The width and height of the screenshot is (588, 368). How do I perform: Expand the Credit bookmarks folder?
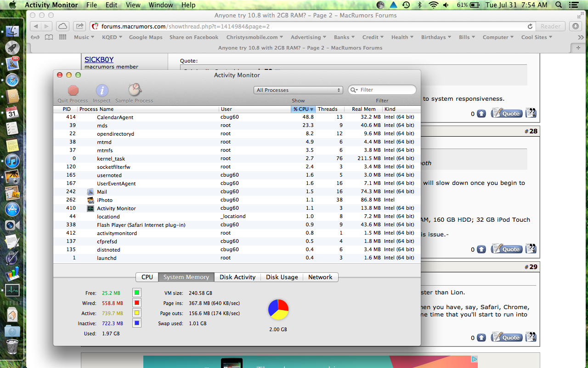(x=373, y=37)
